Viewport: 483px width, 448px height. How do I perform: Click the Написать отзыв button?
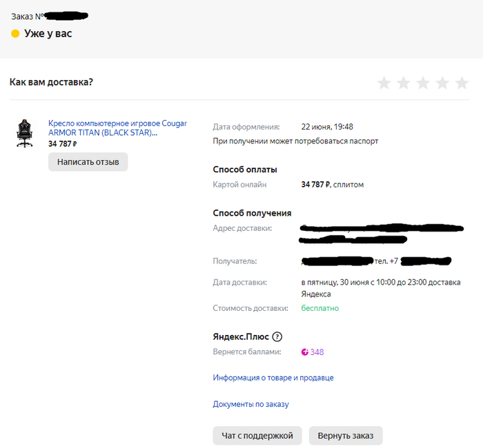pyautogui.click(x=88, y=162)
